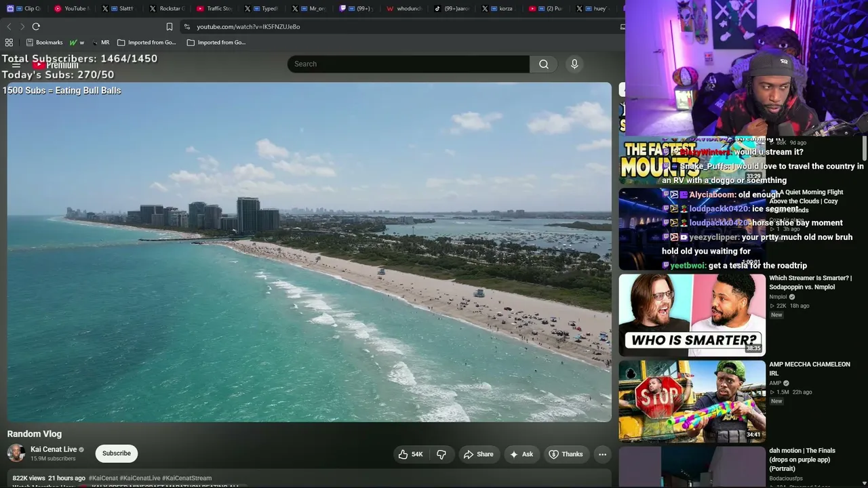
Task: Open 'AMP MECCHA CHAMELEON IRL' video title
Action: pos(810,369)
